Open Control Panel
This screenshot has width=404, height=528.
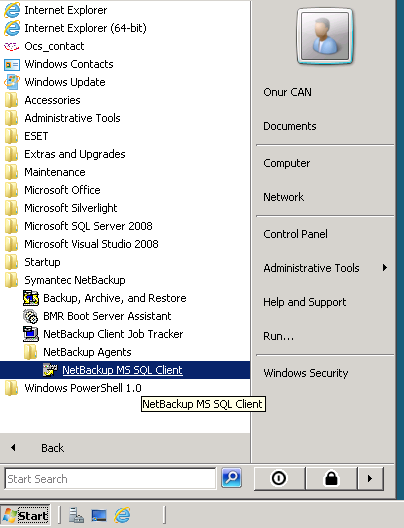[295, 234]
